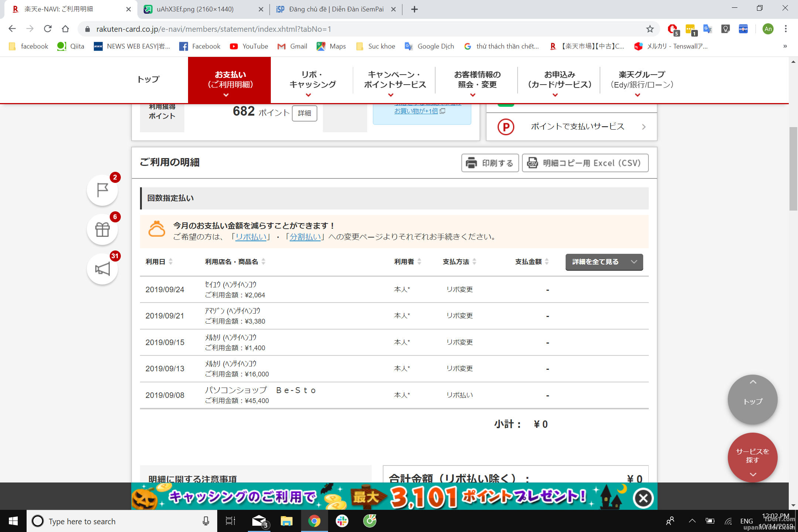Open a new browser tab

pos(415,9)
